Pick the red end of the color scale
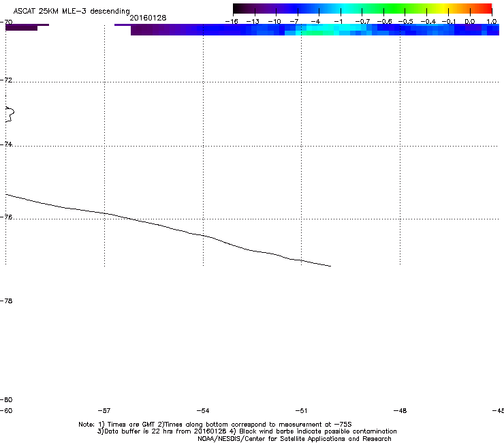 point(487,8)
